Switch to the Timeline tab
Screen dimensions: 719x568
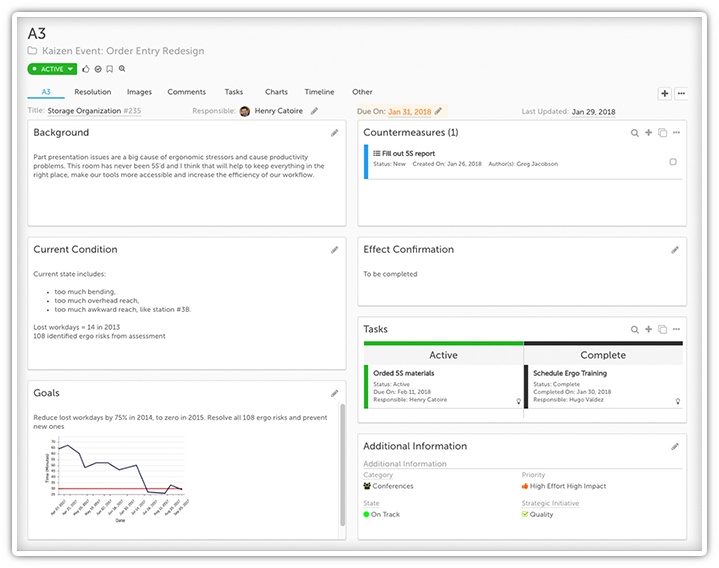[x=319, y=92]
